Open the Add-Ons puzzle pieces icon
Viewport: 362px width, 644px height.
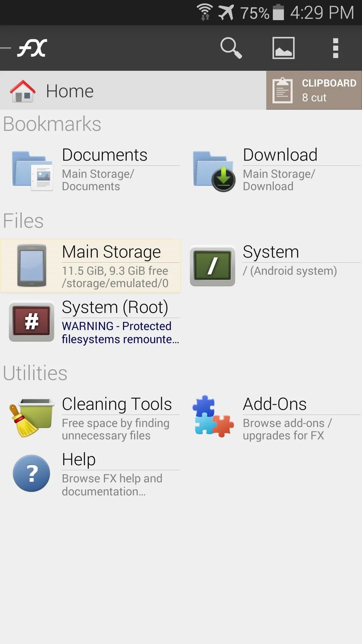213,416
